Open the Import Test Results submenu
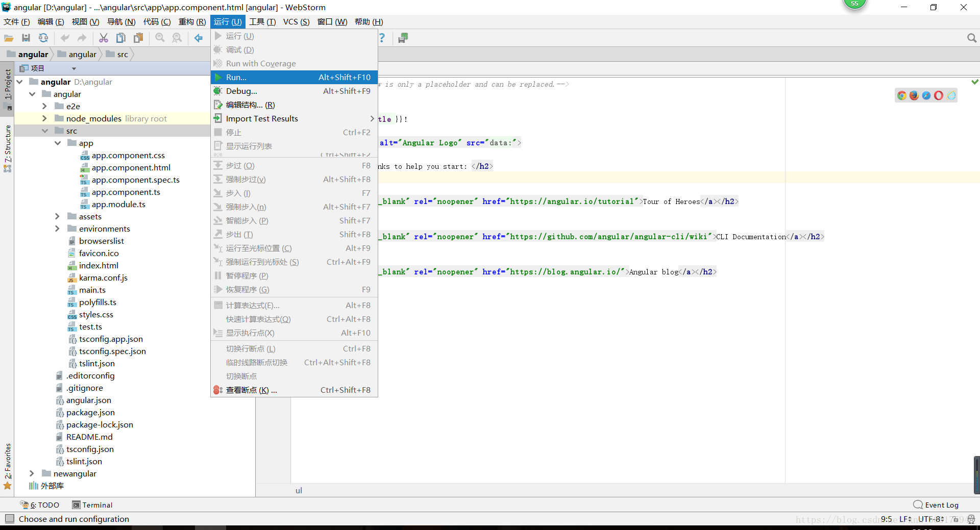Viewport: 980px width, 530px height. [x=294, y=118]
